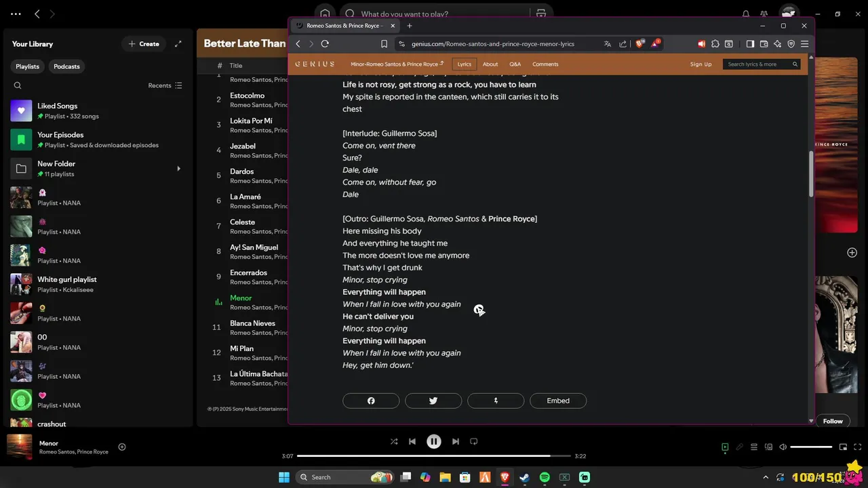The width and height of the screenshot is (868, 488).
Task: Open Leo AI sparkle icon
Action: 777,43
